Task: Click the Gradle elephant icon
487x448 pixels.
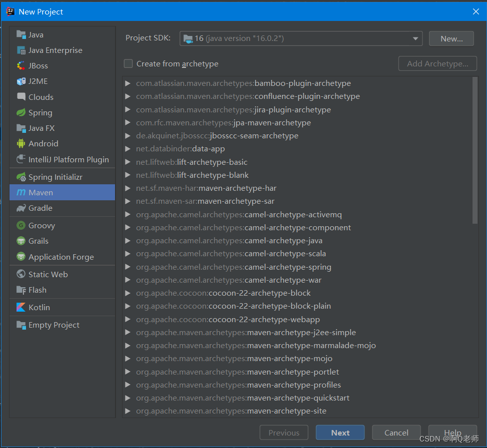Action: tap(21, 208)
